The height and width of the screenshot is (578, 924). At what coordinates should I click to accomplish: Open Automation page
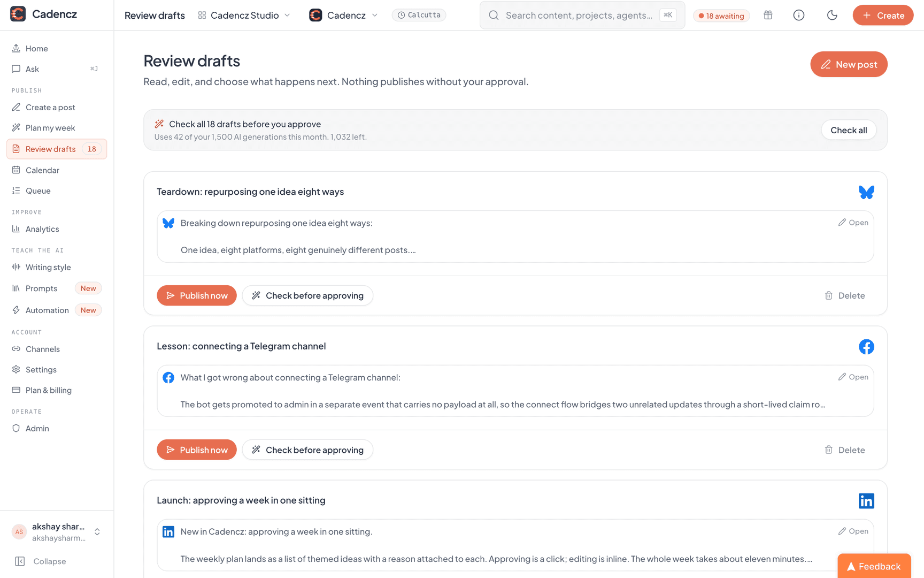tap(57, 310)
